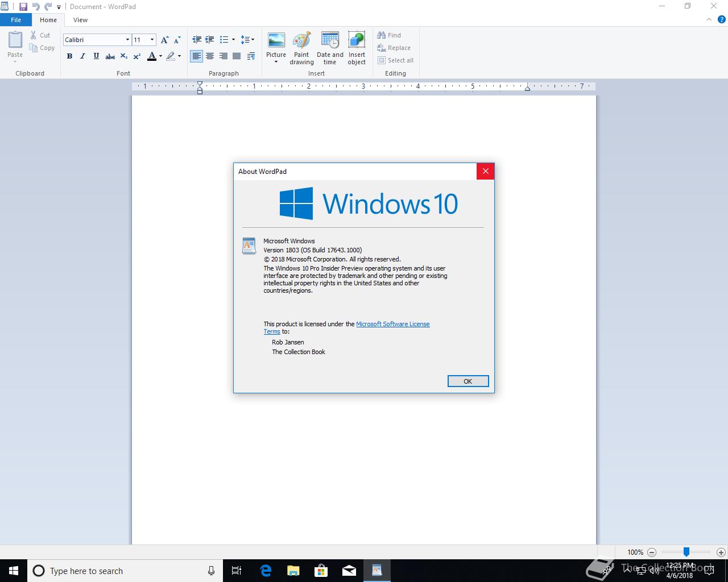The height and width of the screenshot is (582, 728).
Task: Open WordPad Help question mark icon
Action: (722, 19)
